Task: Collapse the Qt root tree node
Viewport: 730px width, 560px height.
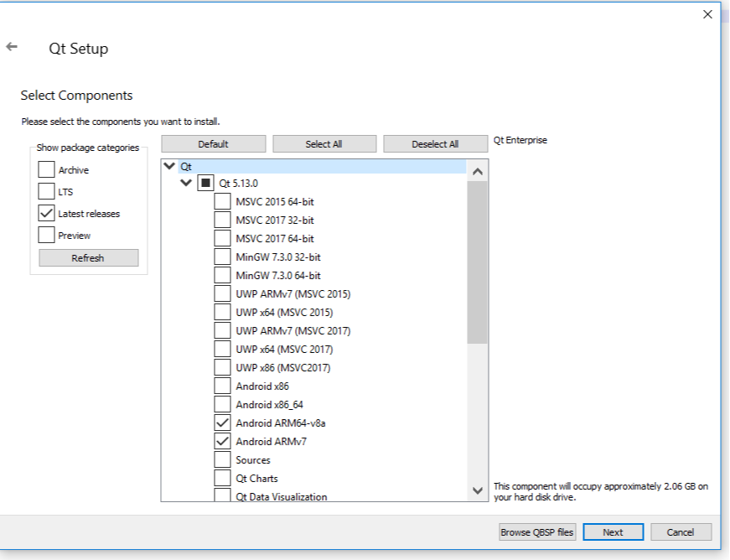Action: [170, 167]
